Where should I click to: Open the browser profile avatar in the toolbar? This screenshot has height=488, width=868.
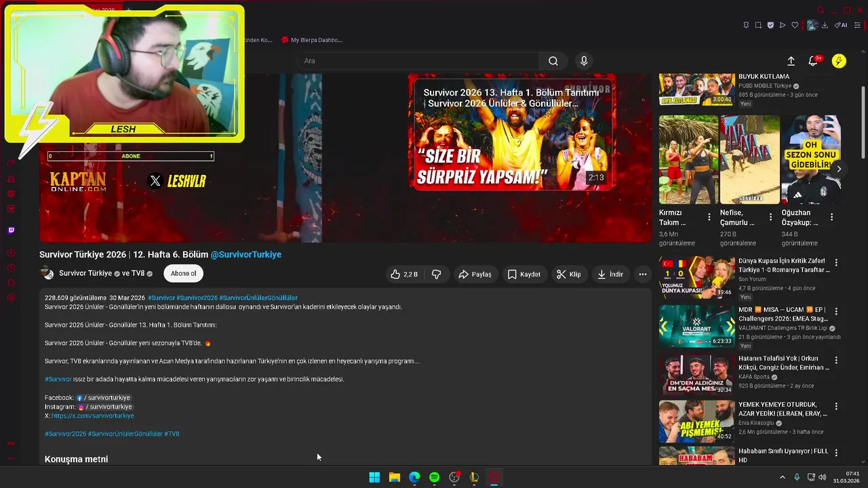click(811, 25)
